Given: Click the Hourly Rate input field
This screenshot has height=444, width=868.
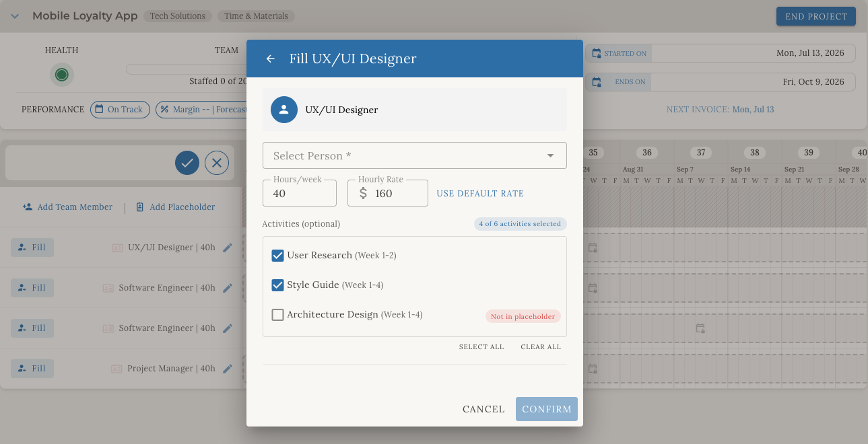Looking at the screenshot, I should pos(388,193).
